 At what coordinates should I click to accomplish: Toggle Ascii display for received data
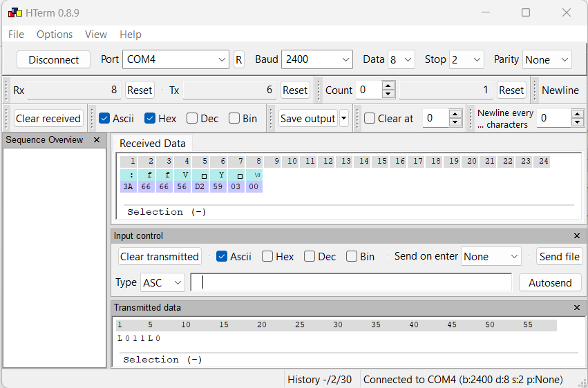tap(104, 118)
